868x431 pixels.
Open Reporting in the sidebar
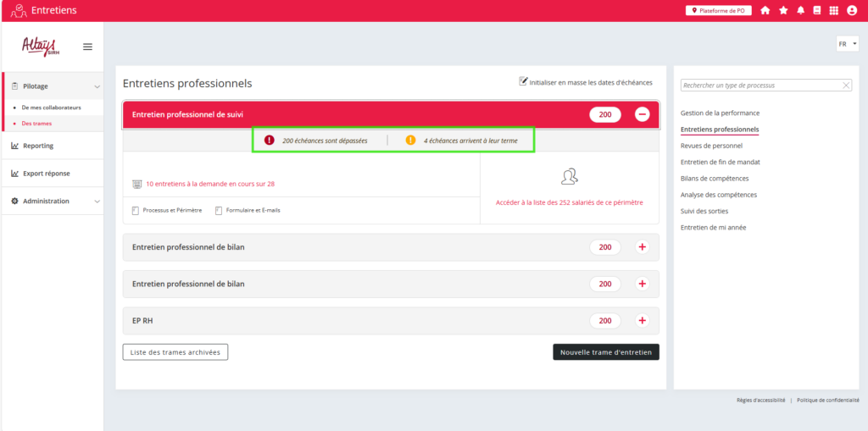coord(38,146)
